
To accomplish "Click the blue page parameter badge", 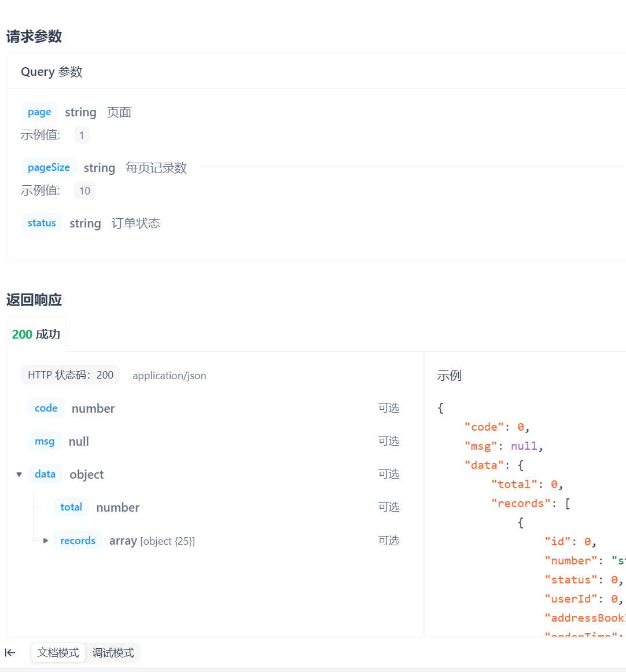I will click(x=39, y=111).
